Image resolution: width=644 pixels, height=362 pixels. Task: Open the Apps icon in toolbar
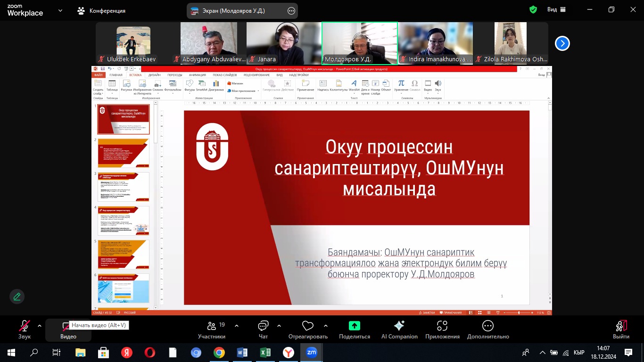click(x=442, y=326)
